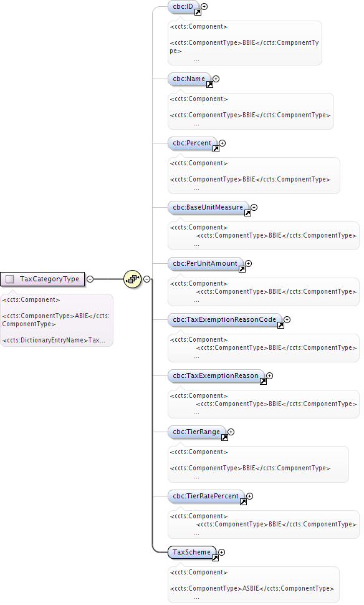
Task: Select the cbc:TaxExemptionReasonCode element
Action: 224,319
